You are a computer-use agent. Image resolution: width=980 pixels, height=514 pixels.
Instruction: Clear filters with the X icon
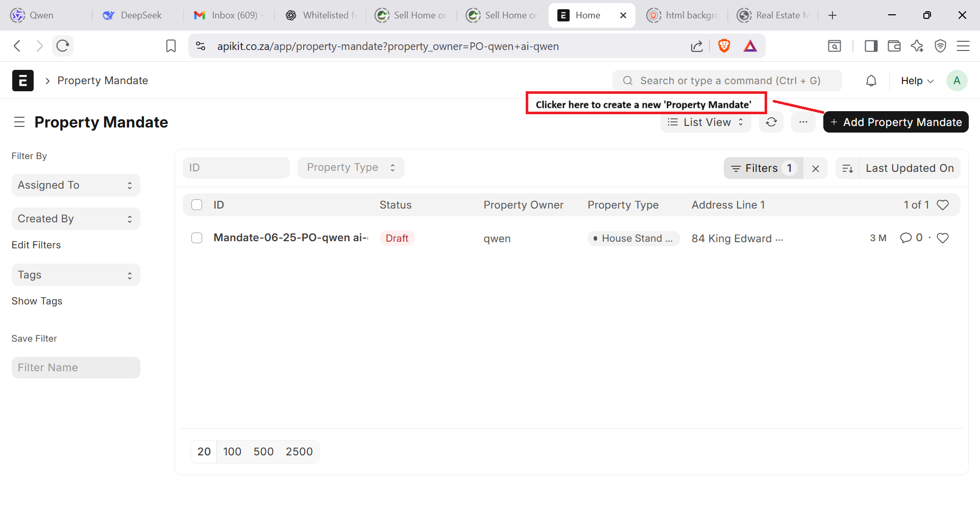point(816,168)
